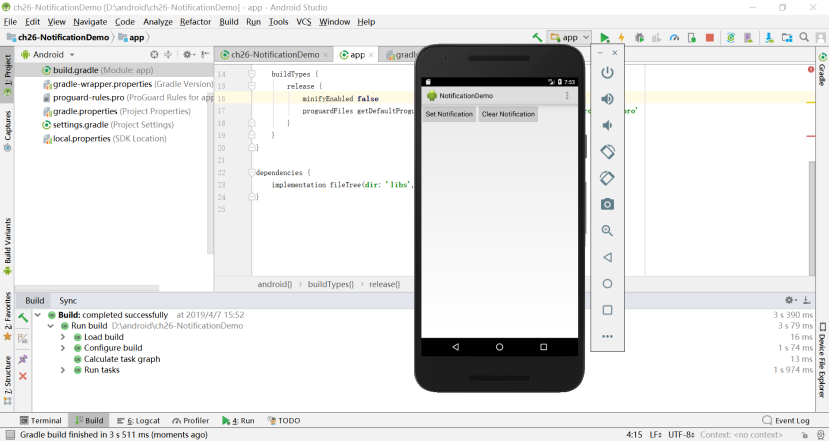
Task: Open the app run configuration dropdown
Action: click(570, 38)
